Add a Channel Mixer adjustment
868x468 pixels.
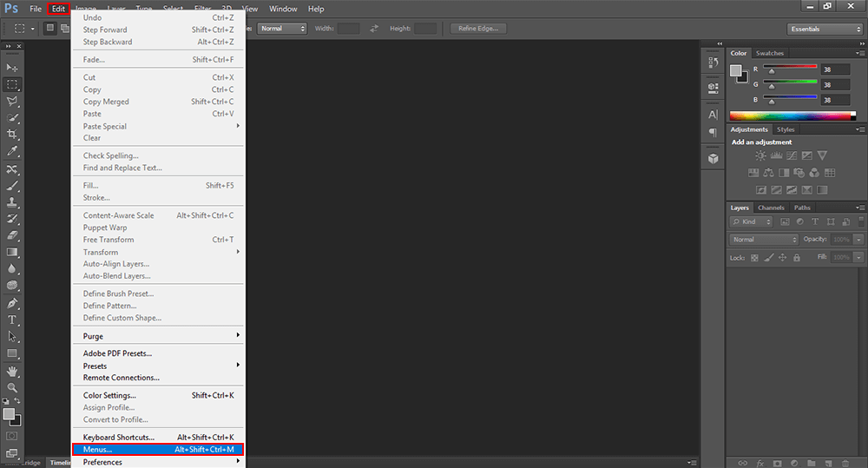(x=814, y=173)
